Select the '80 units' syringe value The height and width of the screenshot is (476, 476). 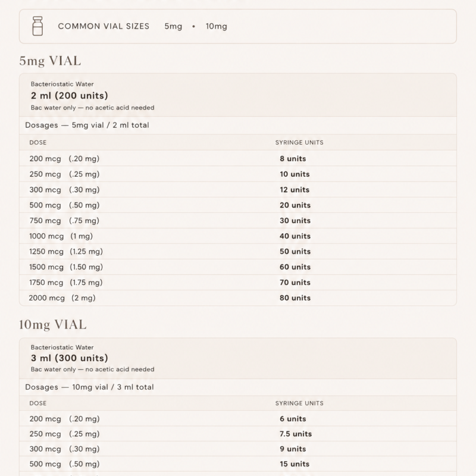[295, 298]
